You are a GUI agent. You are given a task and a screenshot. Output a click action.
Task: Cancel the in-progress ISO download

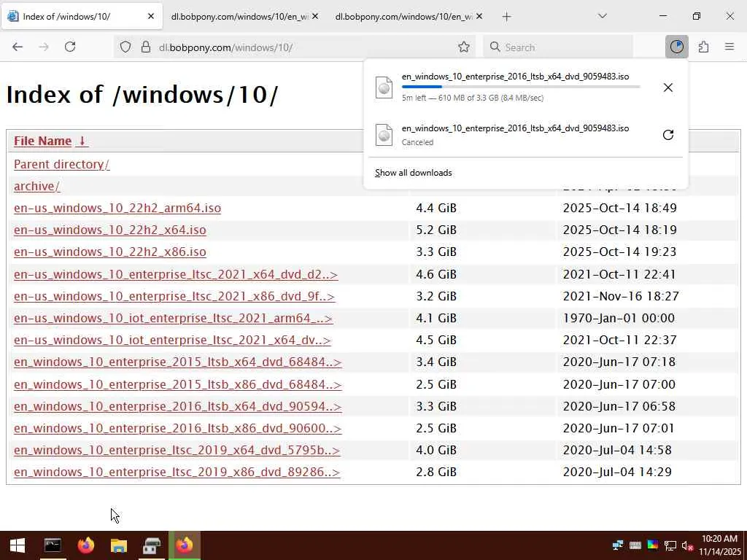click(668, 87)
